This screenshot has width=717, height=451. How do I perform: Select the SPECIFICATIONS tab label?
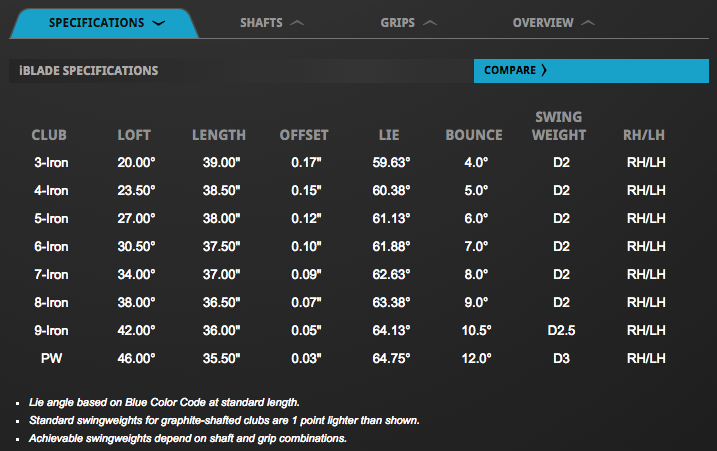pos(96,23)
